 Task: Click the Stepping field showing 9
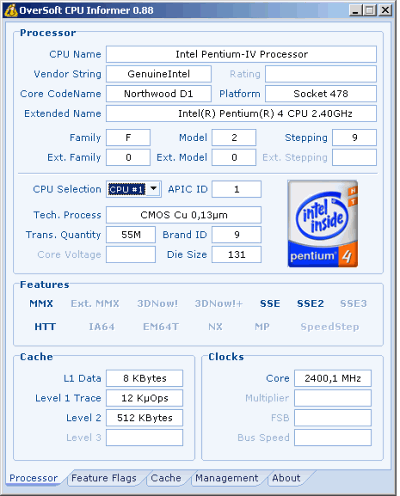pyautogui.click(x=355, y=138)
